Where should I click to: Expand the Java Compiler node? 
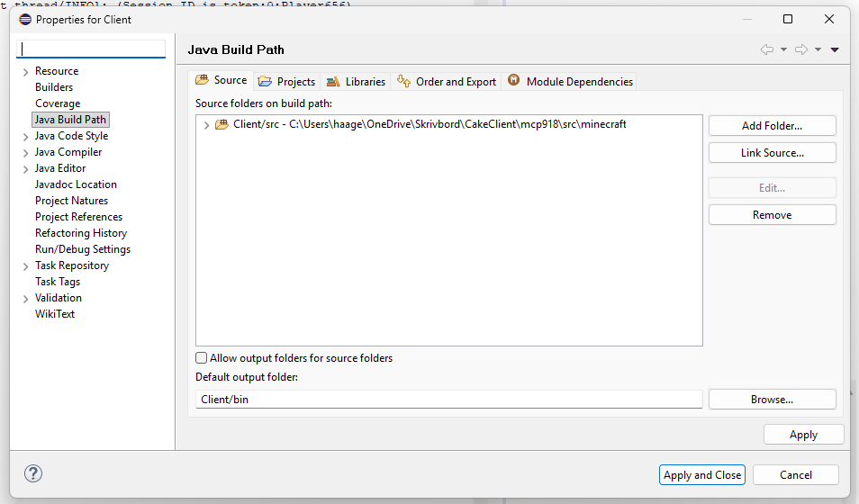(25, 153)
